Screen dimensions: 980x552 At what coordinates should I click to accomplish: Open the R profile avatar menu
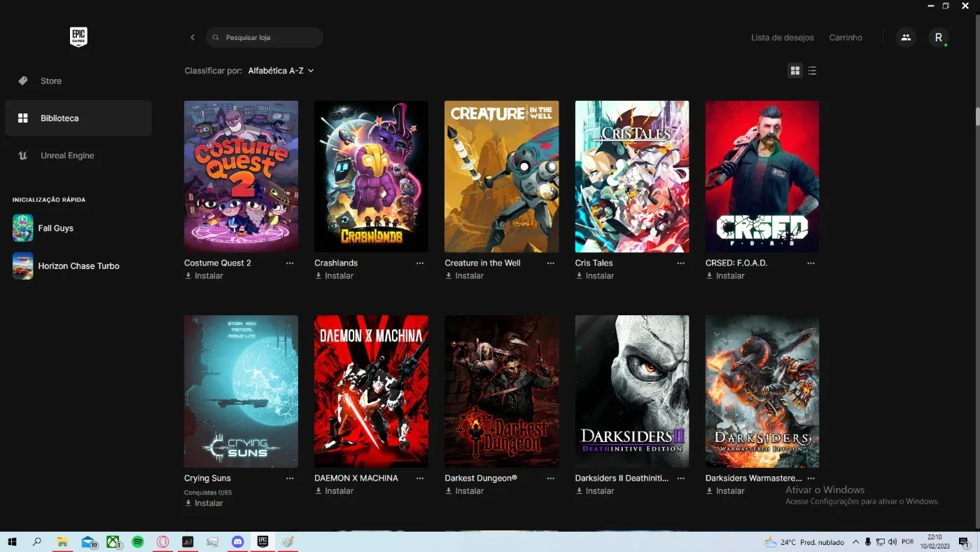(x=939, y=37)
